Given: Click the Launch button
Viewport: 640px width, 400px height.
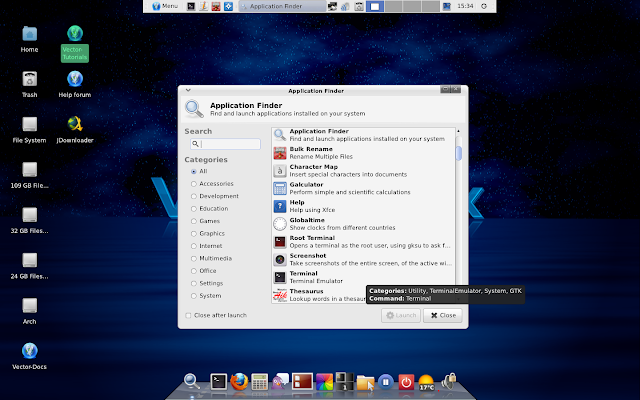Looking at the screenshot, I should click(401, 315).
